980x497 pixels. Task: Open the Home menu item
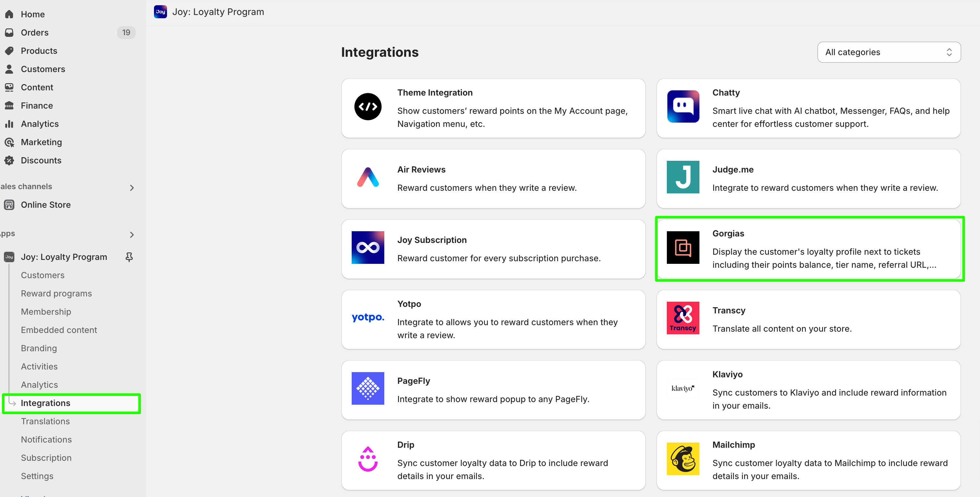[x=33, y=14]
